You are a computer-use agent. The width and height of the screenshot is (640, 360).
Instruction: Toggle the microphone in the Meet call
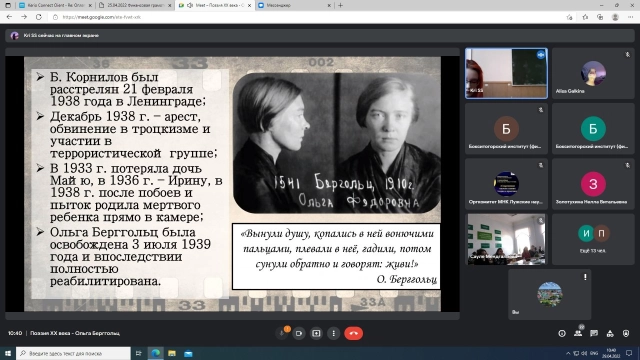point(281,333)
